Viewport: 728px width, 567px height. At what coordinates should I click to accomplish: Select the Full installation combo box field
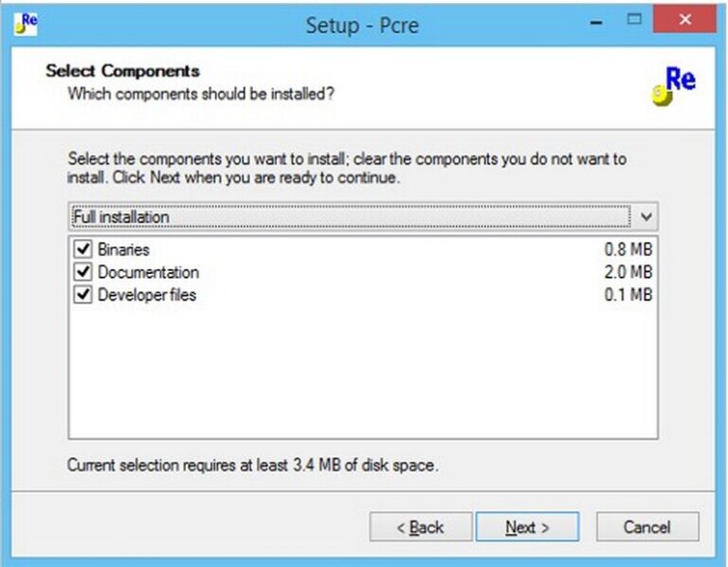[363, 216]
